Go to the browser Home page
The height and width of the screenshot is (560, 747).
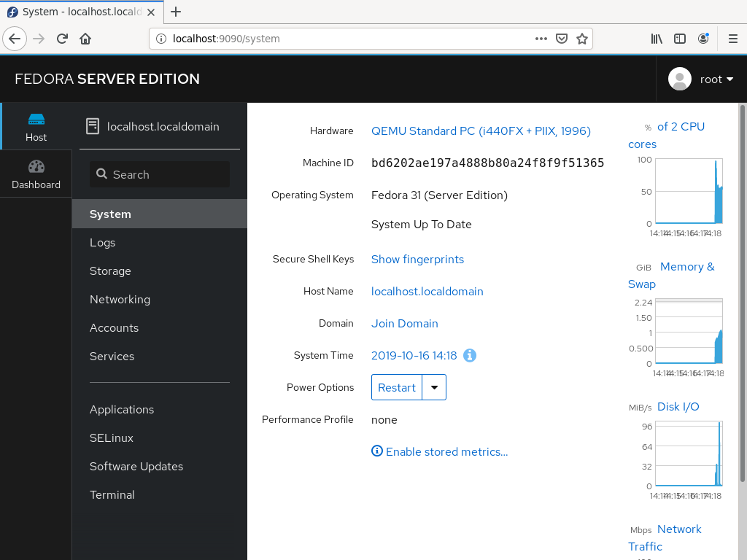(85, 39)
